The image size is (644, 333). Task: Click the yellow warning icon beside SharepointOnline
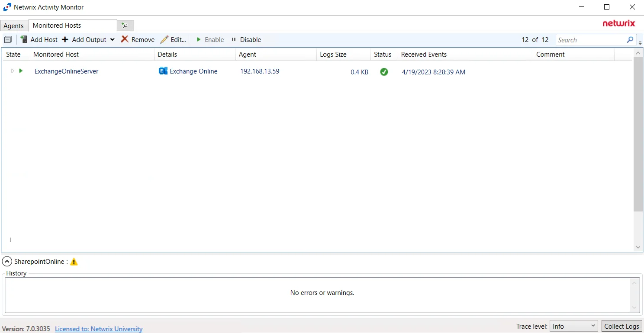pos(74,262)
